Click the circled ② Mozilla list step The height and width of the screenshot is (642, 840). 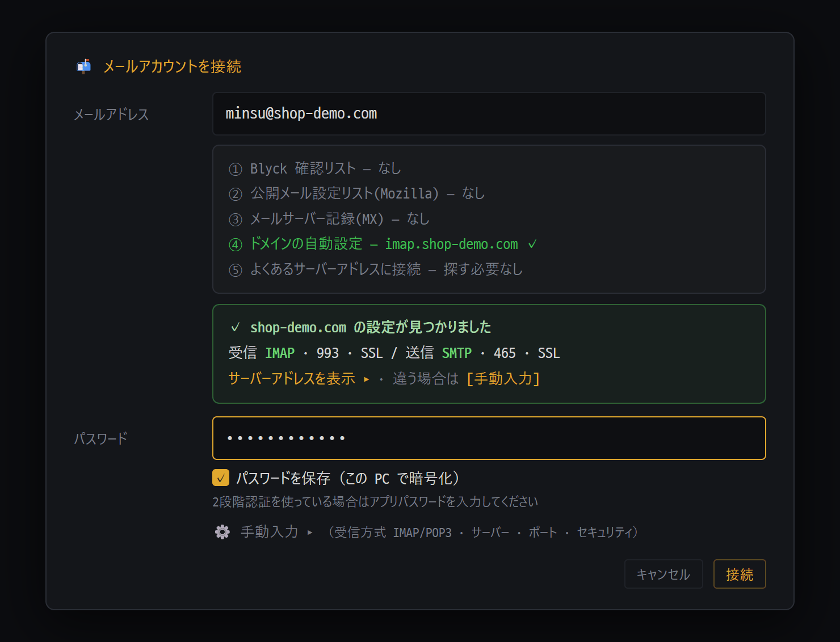(x=236, y=194)
